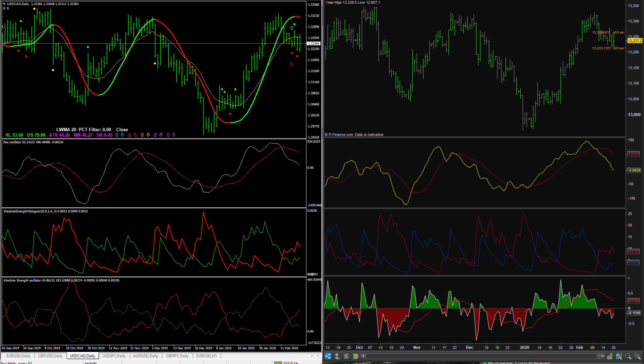Click the tab scroll left arrow
644x364 pixels.
(312, 356)
